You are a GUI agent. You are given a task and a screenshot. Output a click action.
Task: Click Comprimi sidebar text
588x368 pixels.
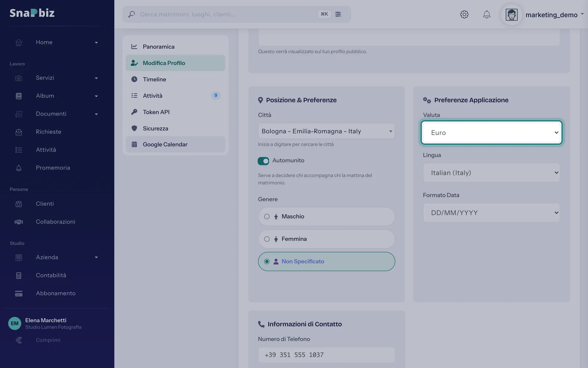click(48, 340)
